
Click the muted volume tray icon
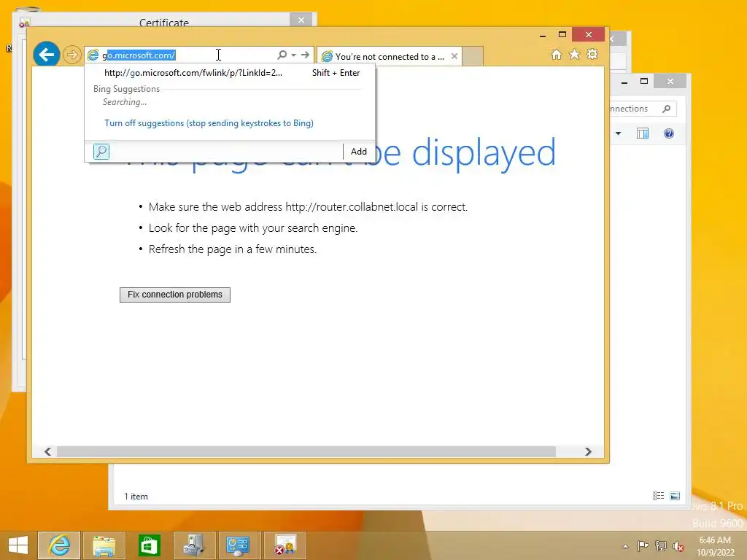click(x=678, y=546)
